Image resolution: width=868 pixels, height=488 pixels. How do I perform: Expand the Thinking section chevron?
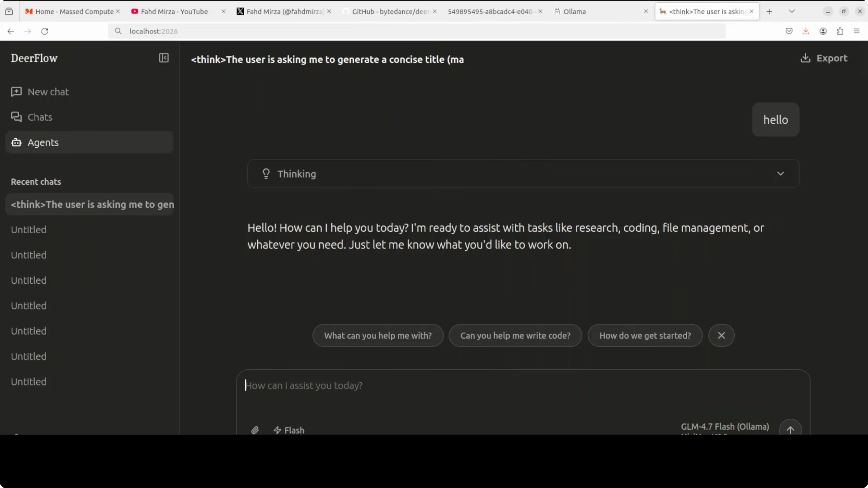click(x=780, y=174)
